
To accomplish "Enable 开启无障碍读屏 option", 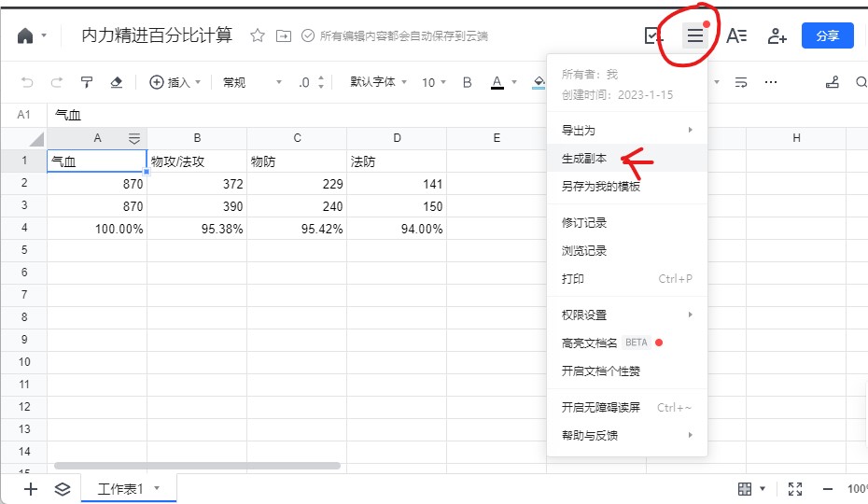I will [x=626, y=407].
